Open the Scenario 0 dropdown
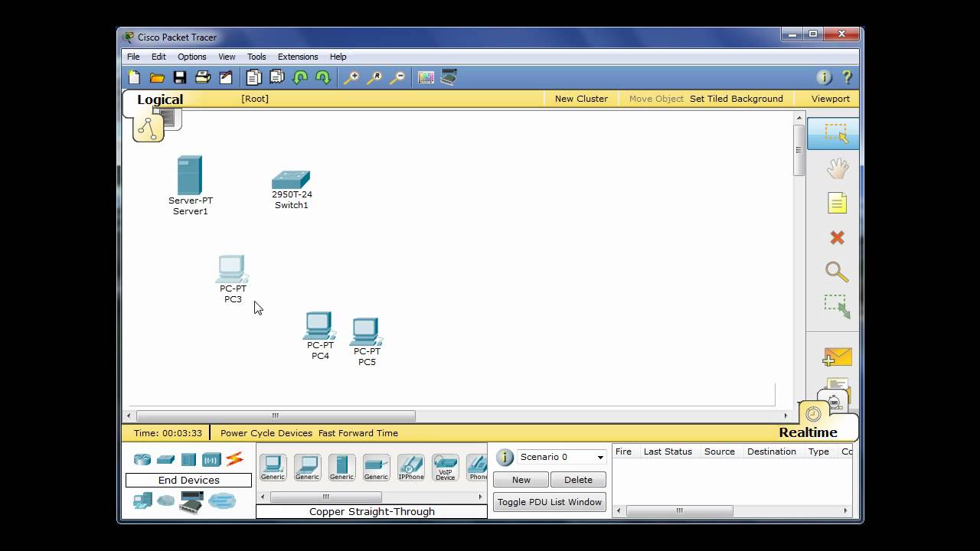The height and width of the screenshot is (551, 980). point(562,457)
